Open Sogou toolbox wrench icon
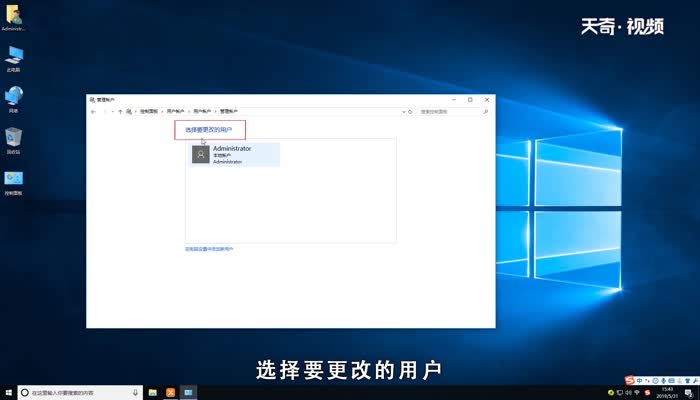Viewport: 700px width, 400px height. click(x=696, y=381)
